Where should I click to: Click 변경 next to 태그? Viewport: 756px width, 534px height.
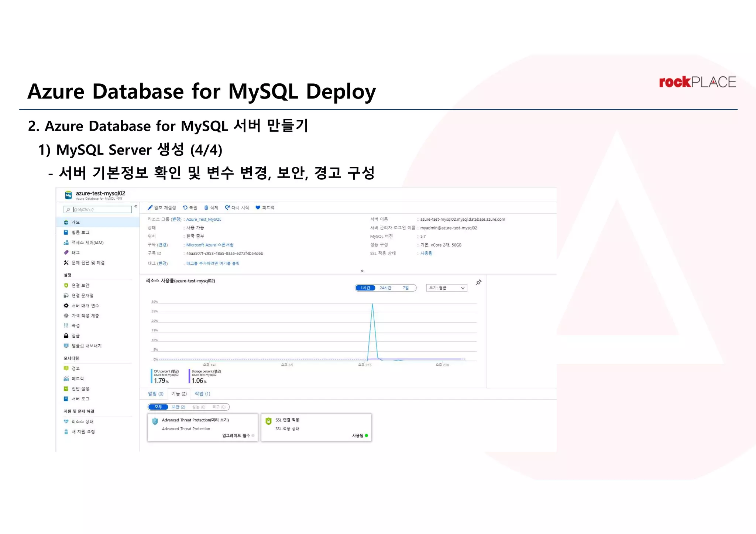point(163,263)
